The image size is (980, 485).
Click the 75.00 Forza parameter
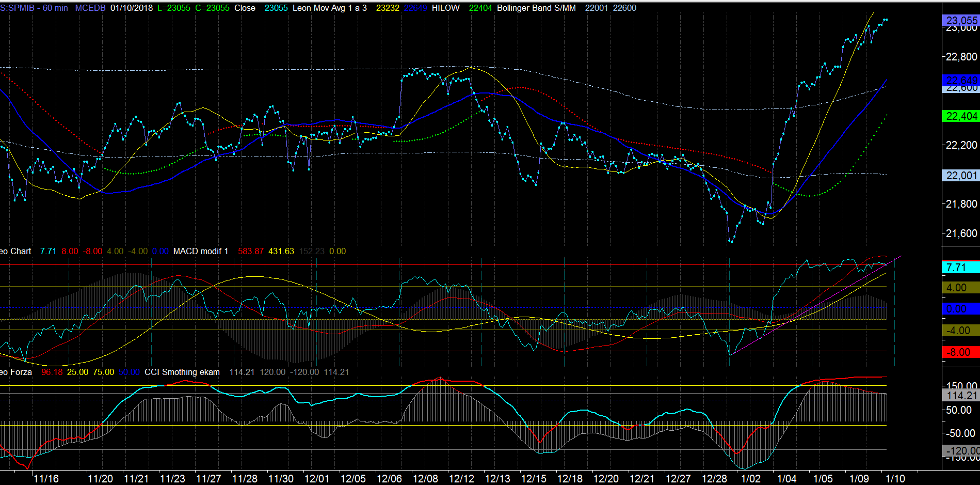[x=103, y=372]
